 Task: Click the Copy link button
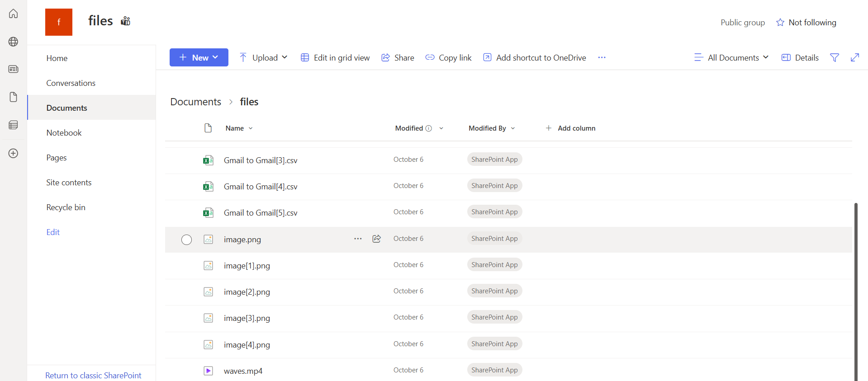click(x=448, y=57)
